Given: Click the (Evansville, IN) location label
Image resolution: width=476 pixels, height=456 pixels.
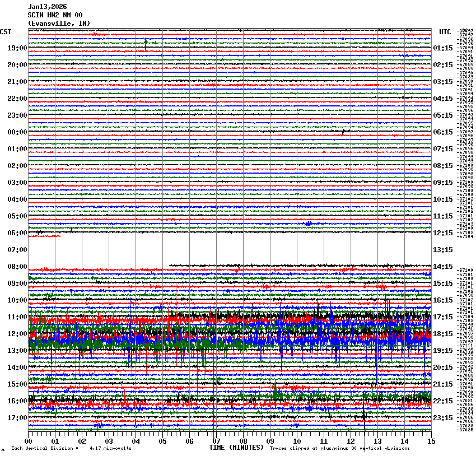Looking at the screenshot, I should coord(58,23).
